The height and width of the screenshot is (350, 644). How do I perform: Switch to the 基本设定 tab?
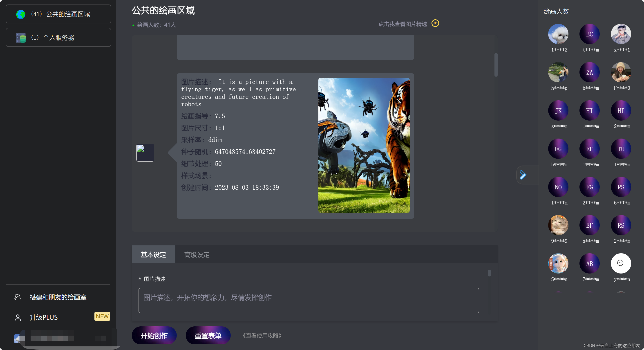pyautogui.click(x=153, y=254)
